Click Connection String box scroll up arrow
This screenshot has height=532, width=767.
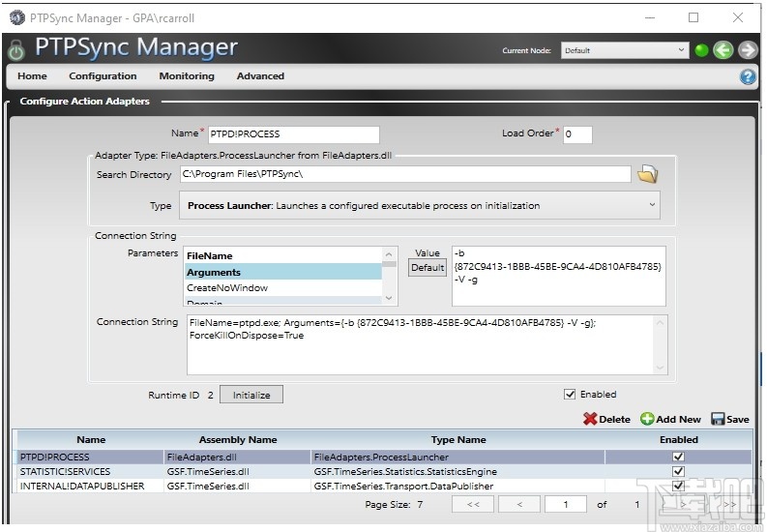point(660,323)
